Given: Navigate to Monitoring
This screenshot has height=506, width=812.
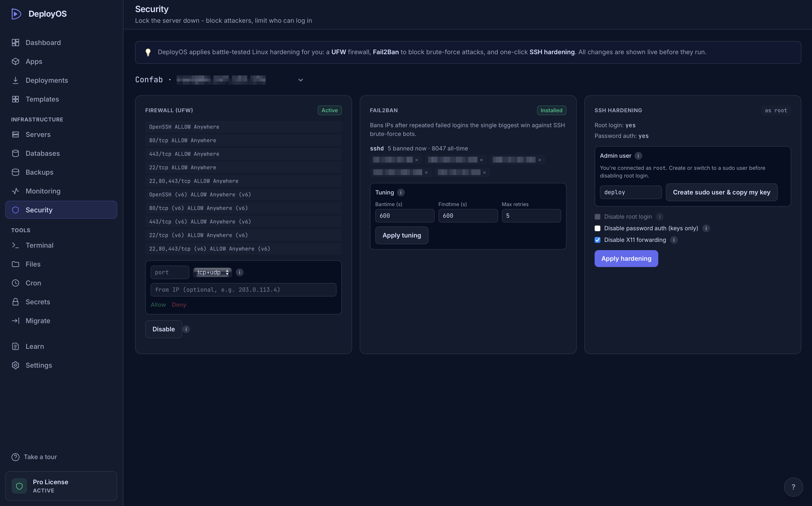Looking at the screenshot, I should tap(61, 191).
